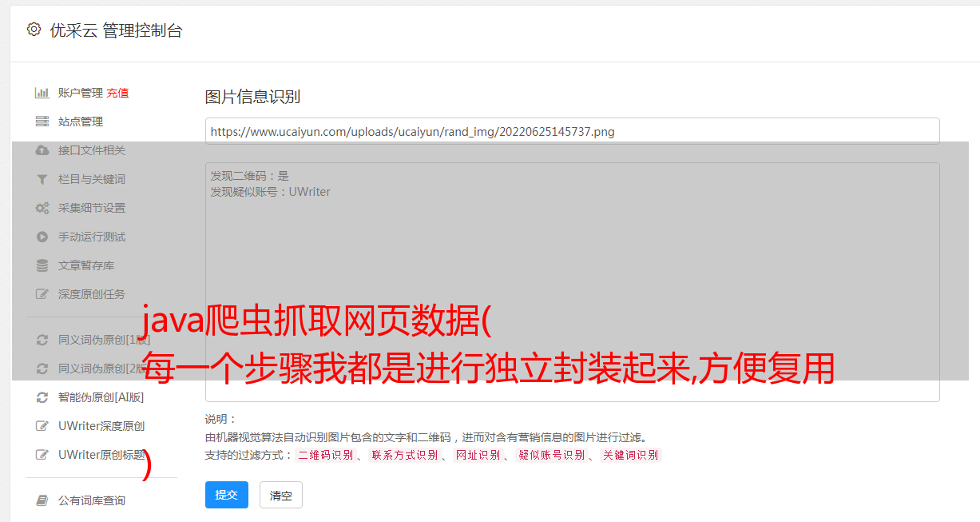Image resolution: width=980 pixels, height=522 pixels.
Task: Click the gears icon for 采集细节设置
Action: click(42, 208)
